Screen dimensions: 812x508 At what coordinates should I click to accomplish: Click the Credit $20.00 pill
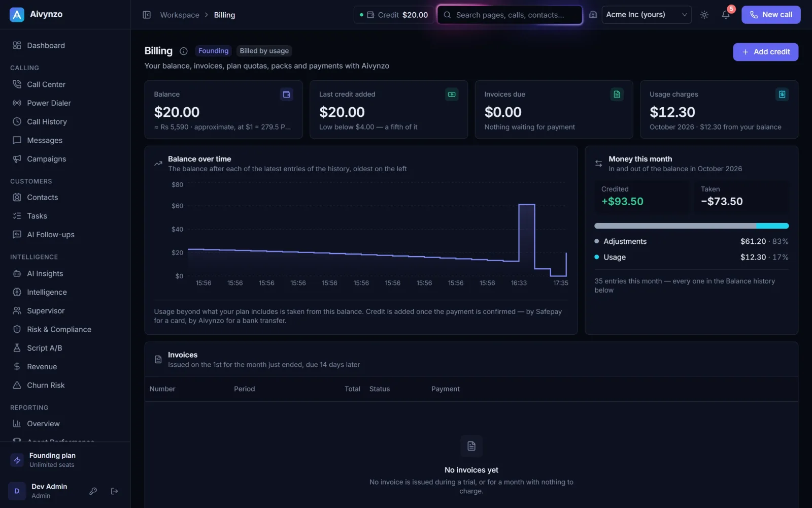tap(394, 15)
